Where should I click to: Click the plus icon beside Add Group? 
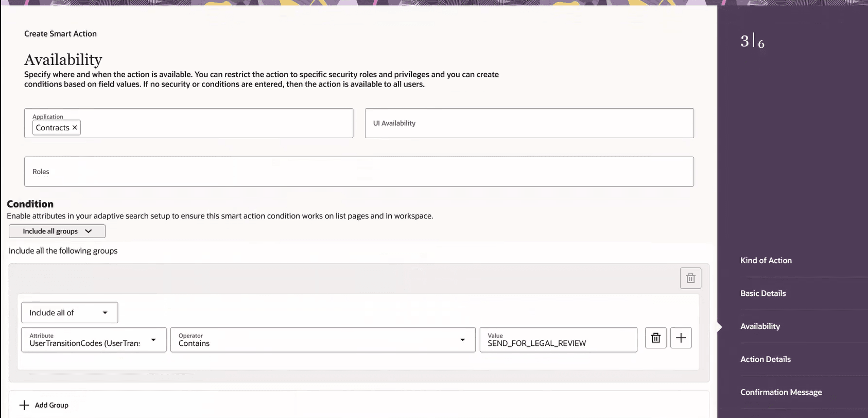[24, 405]
